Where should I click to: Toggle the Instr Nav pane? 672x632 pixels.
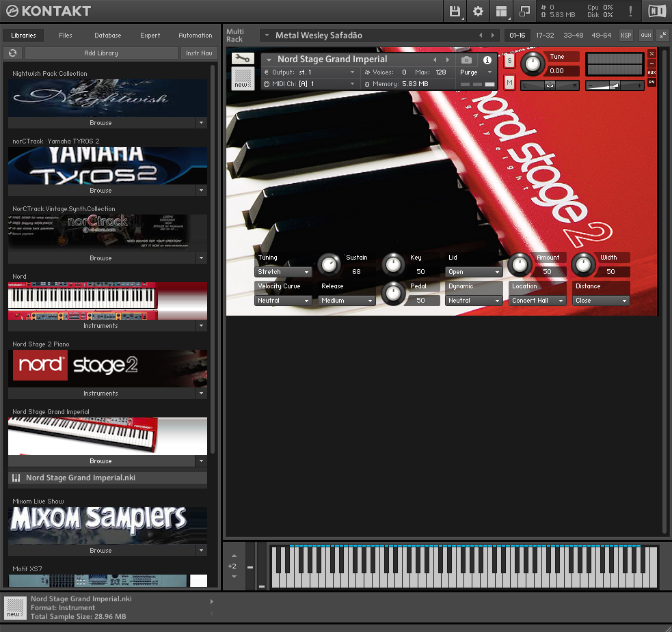199,53
